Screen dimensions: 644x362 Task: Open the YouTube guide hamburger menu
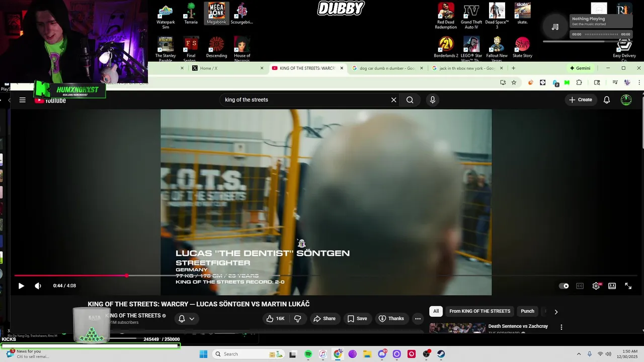tap(22, 100)
